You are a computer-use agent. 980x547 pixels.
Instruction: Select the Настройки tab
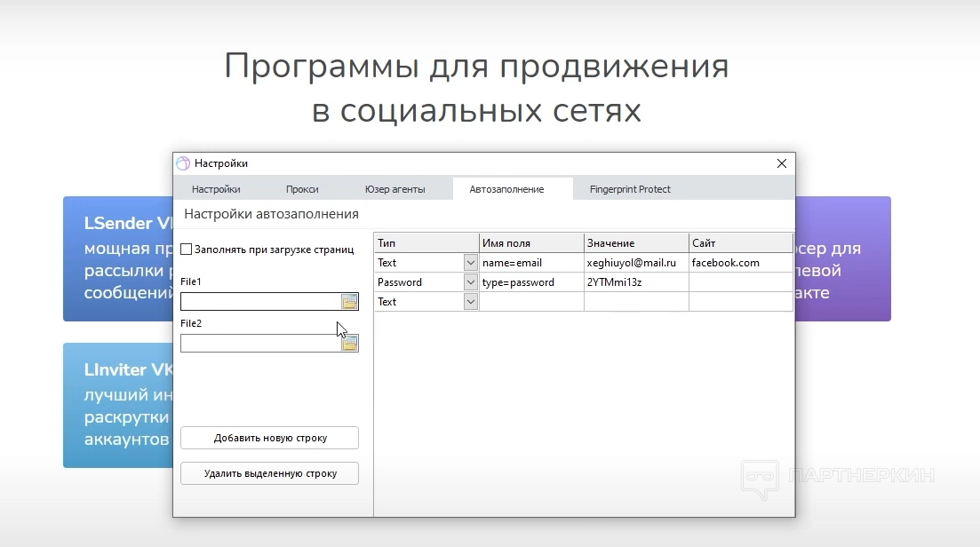216,189
